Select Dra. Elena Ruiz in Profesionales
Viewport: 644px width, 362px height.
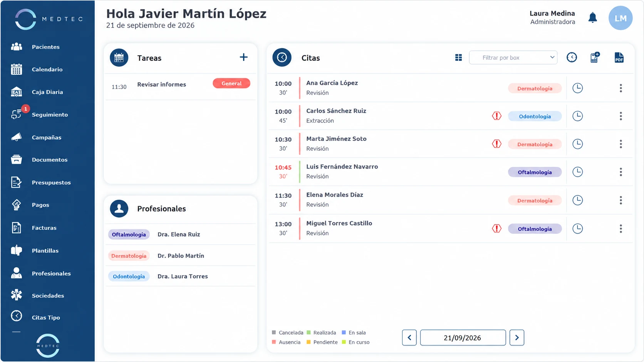pos(180,234)
